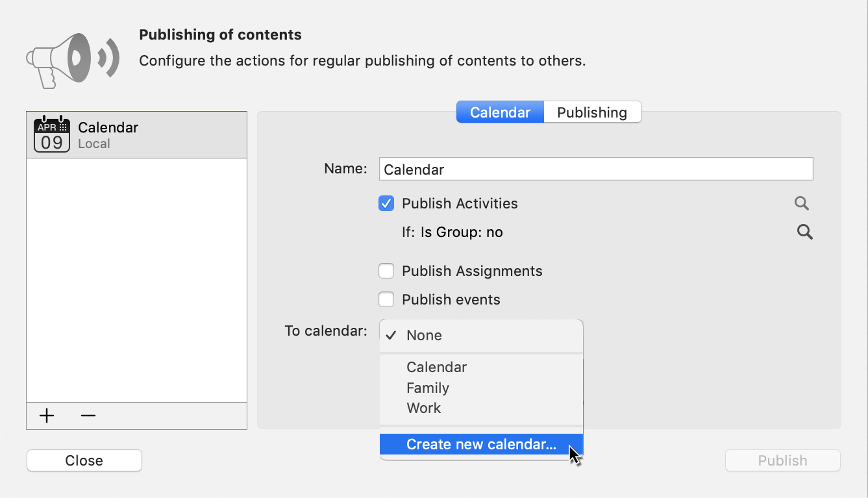Choose Work as the target calendar
Screen dimensions: 868x498
tap(424, 408)
